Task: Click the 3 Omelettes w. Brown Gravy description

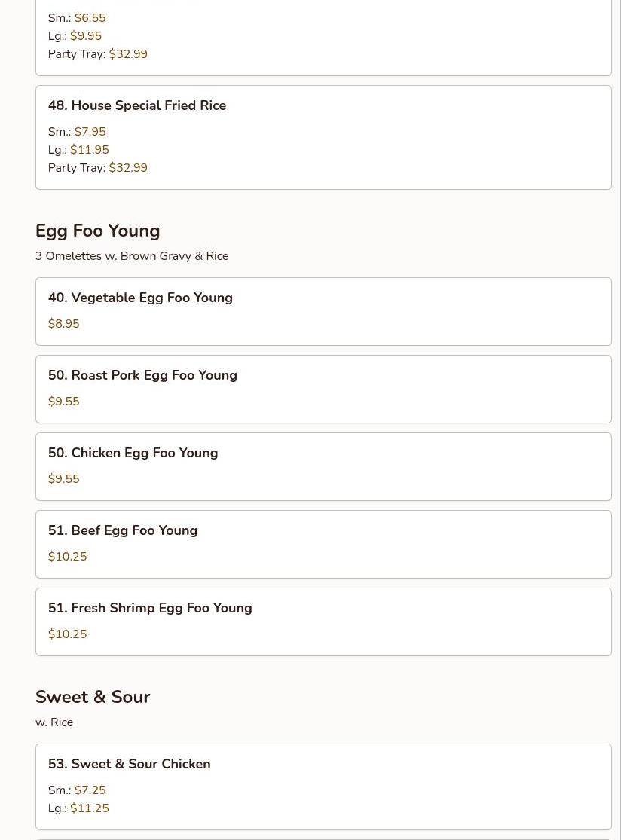Action: pyautogui.click(x=132, y=256)
